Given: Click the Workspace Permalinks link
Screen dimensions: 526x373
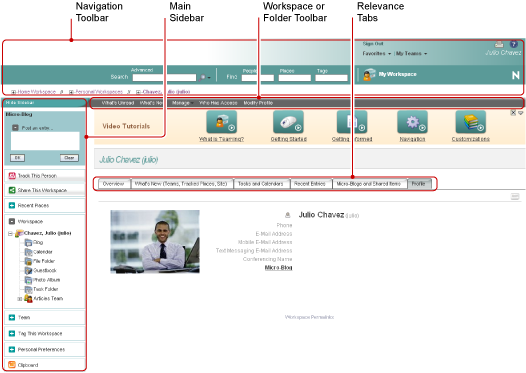Looking at the screenshot, I should click(309, 317).
